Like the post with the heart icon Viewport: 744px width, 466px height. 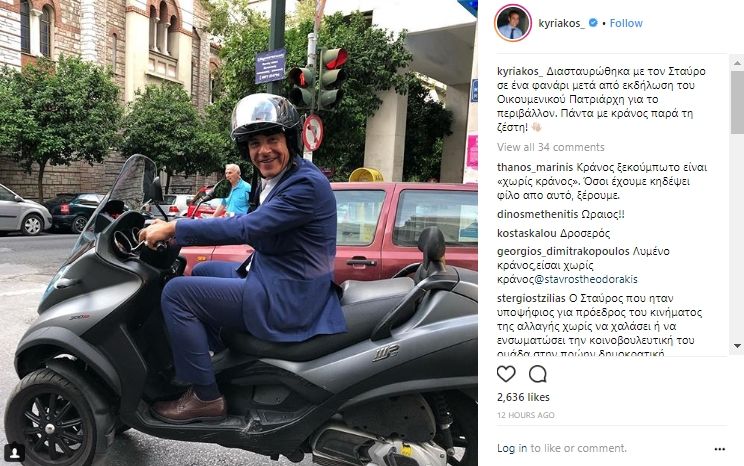[506, 374]
